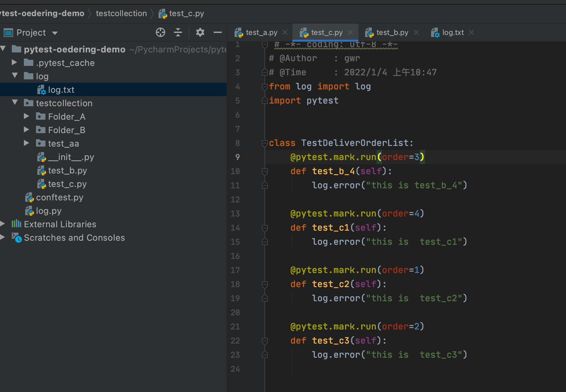This screenshot has width=566, height=392.
Task: Click the order=2 decorator line
Action: 357,327
